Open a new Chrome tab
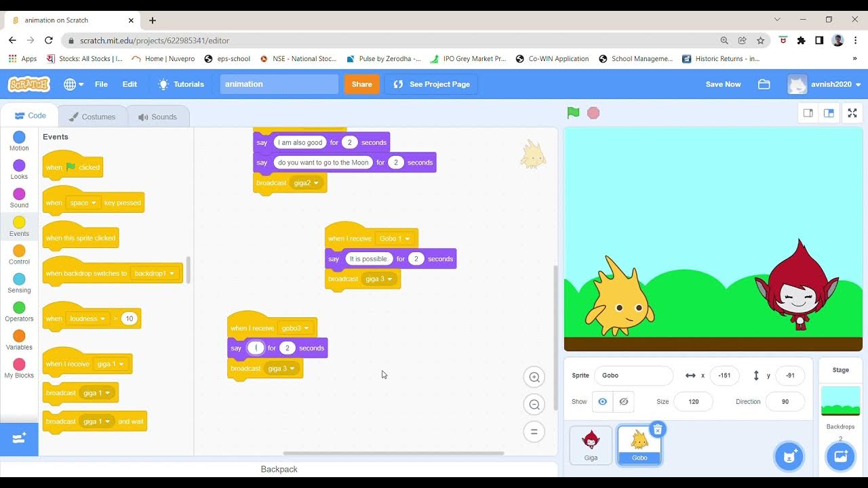 point(153,20)
